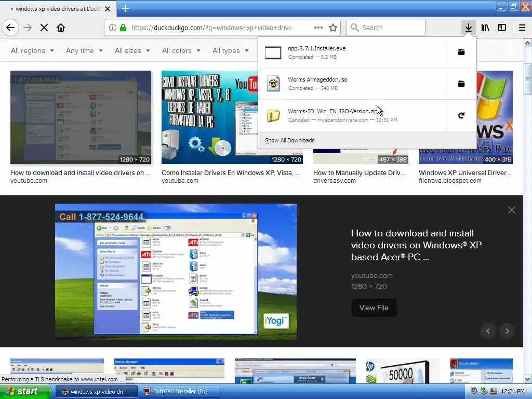The image size is (532, 399).
Task: Open the Firefox home page
Action: pyautogui.click(x=61, y=28)
